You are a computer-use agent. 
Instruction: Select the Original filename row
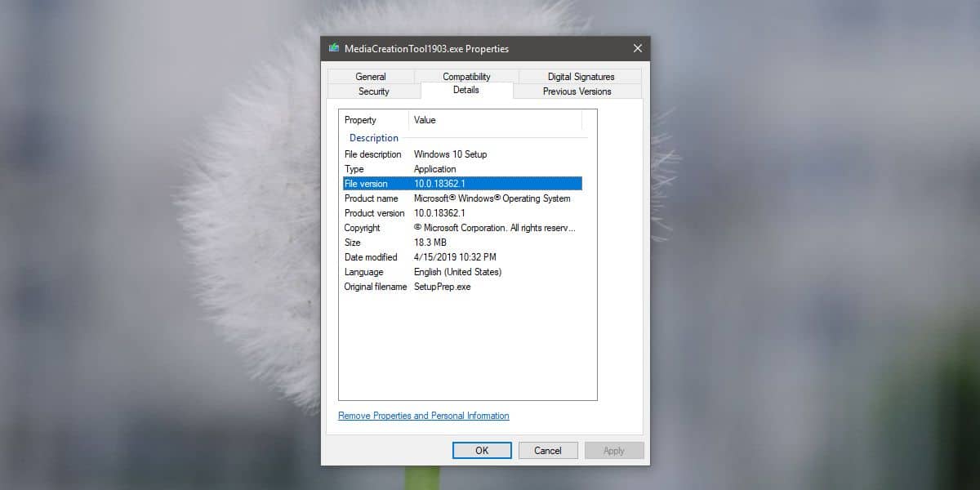462,287
